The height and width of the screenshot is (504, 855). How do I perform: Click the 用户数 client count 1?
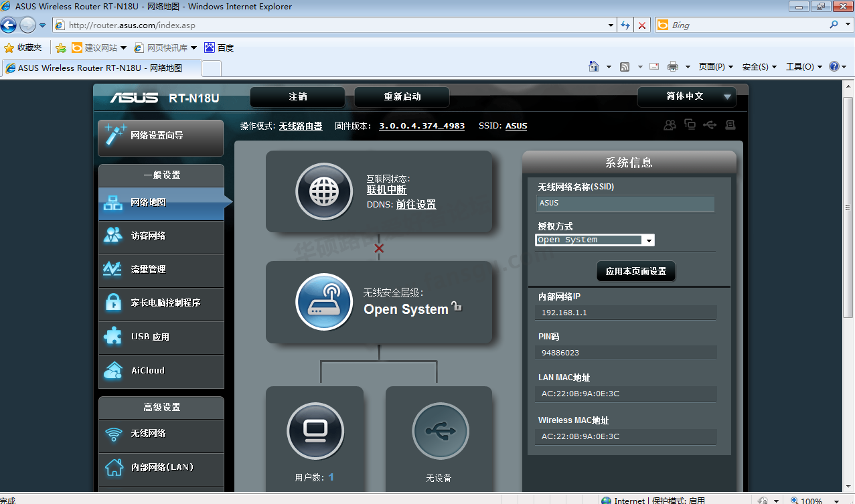331,477
